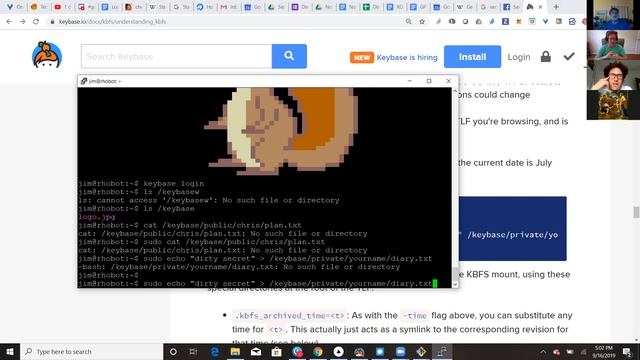The width and height of the screenshot is (640, 360).
Task: Click the blue magnifier search button
Action: [x=289, y=56]
